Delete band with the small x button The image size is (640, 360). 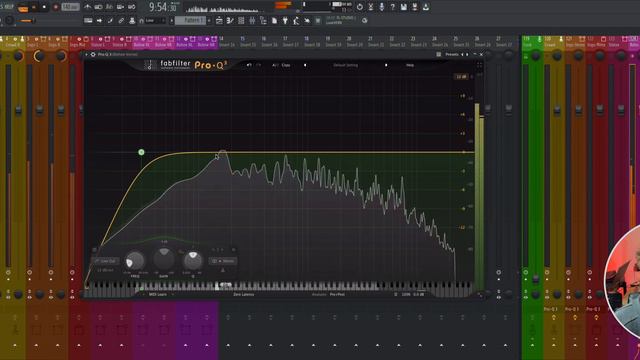[233, 250]
